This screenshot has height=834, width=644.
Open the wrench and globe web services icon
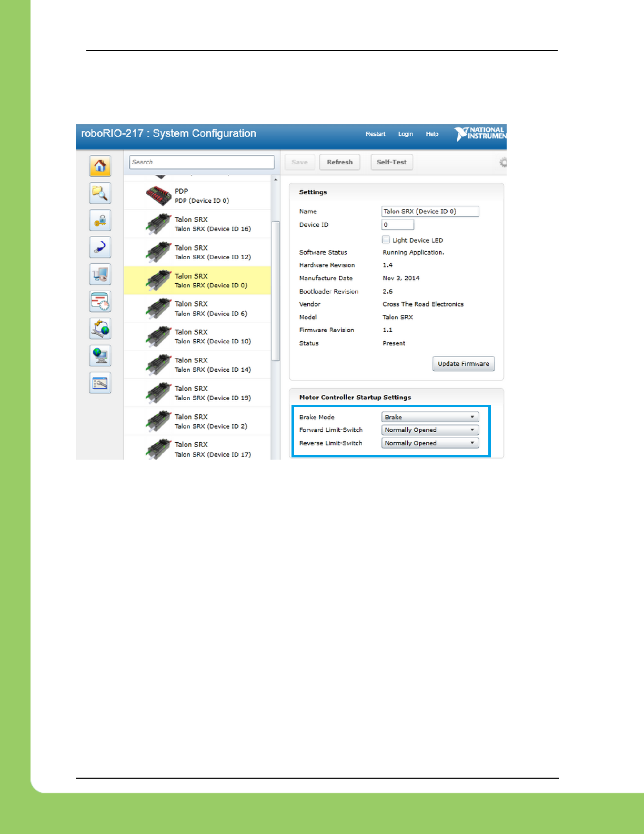pyautogui.click(x=100, y=329)
